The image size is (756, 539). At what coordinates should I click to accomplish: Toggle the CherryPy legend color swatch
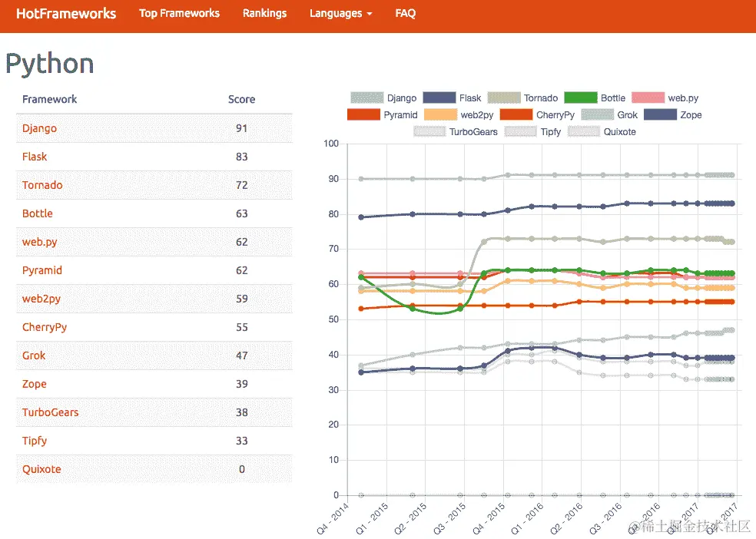[x=516, y=114]
